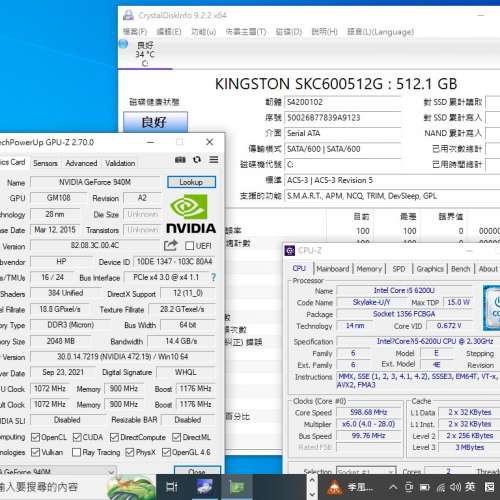Screen dimensions: 500x500
Task: Open the 語言(L)(Language) menu
Action: coord(381,32)
